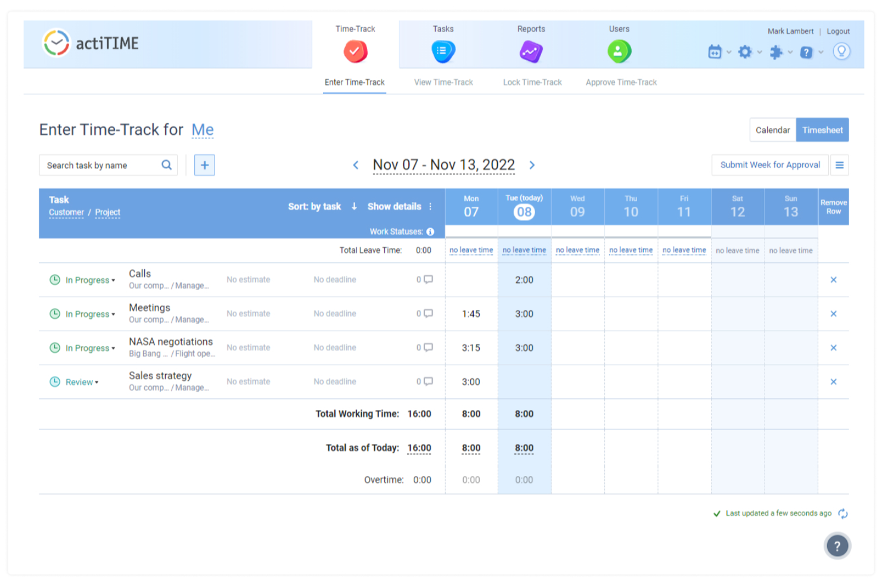Select the View Time-Track tab

click(443, 82)
